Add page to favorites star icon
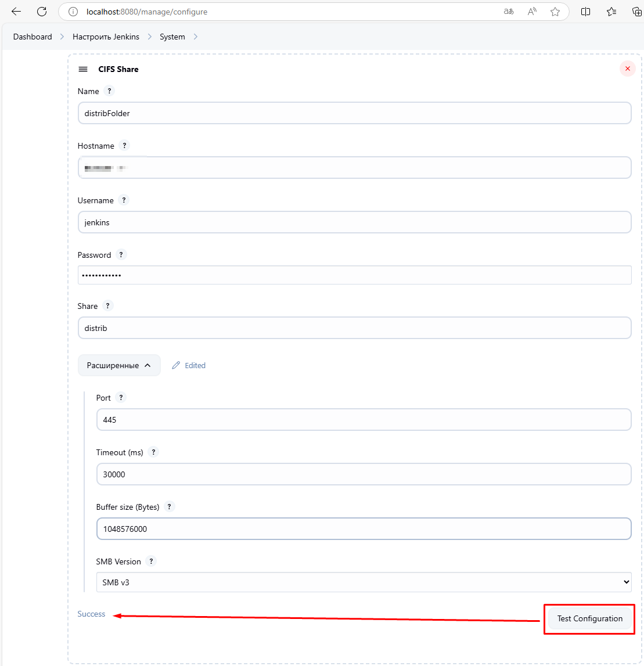644x666 pixels. point(555,12)
